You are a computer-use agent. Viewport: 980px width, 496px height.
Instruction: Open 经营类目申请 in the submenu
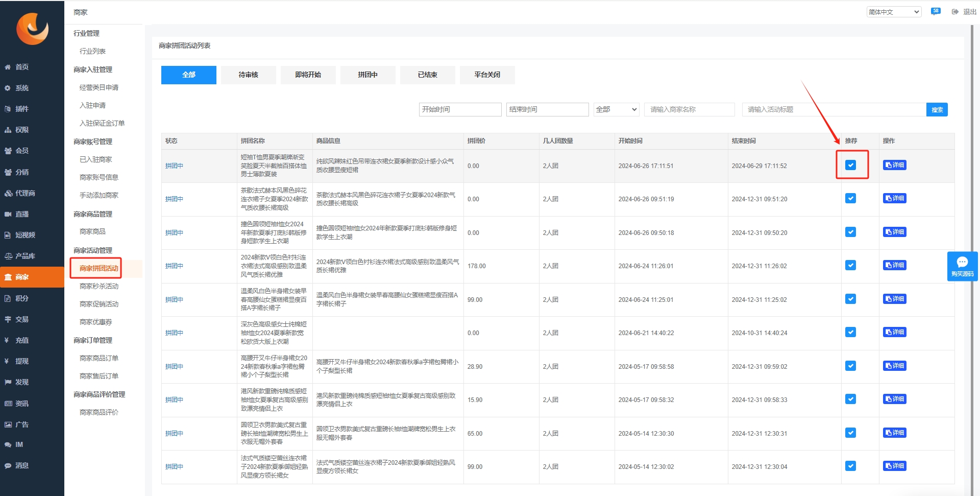click(99, 87)
